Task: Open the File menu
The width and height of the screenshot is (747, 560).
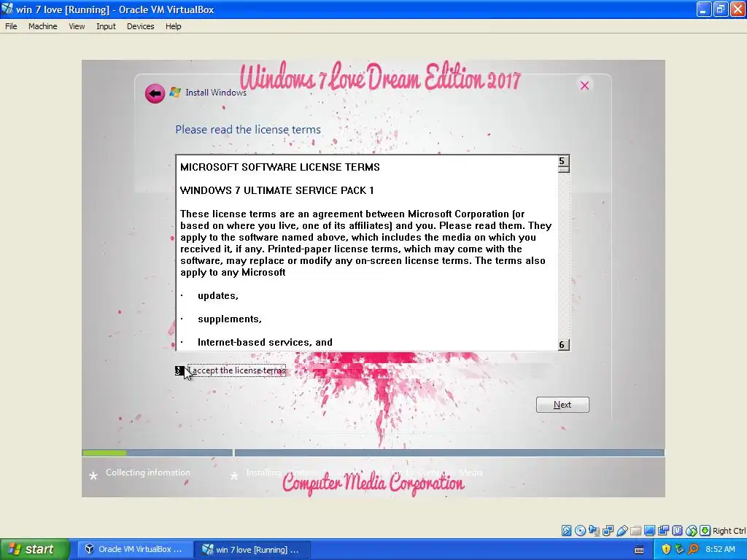Action: point(11,26)
